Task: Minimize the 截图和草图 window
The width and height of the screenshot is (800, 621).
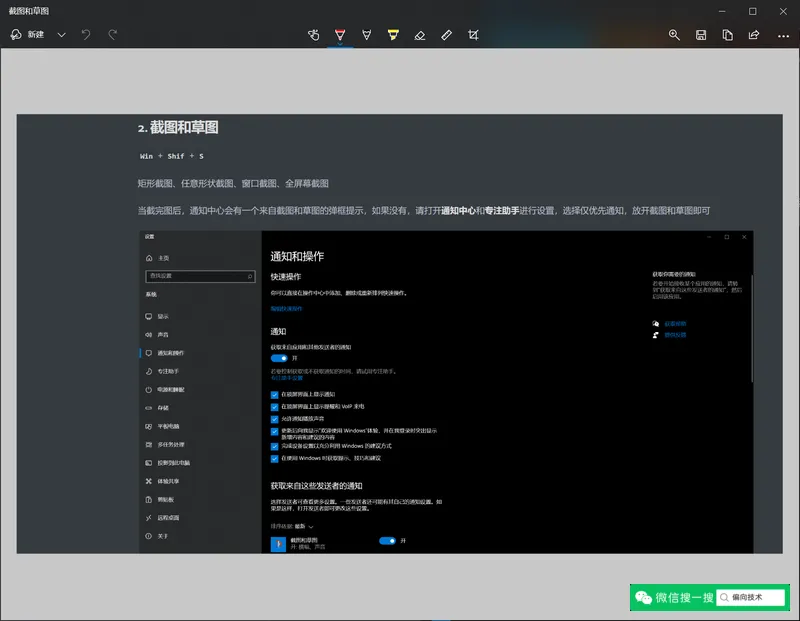Action: click(722, 11)
